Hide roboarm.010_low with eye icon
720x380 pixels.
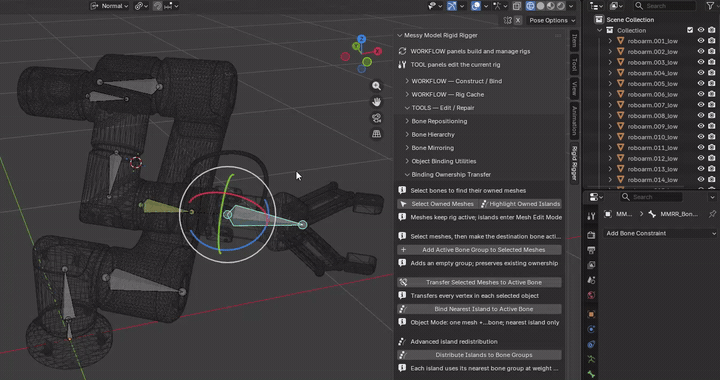point(701,137)
